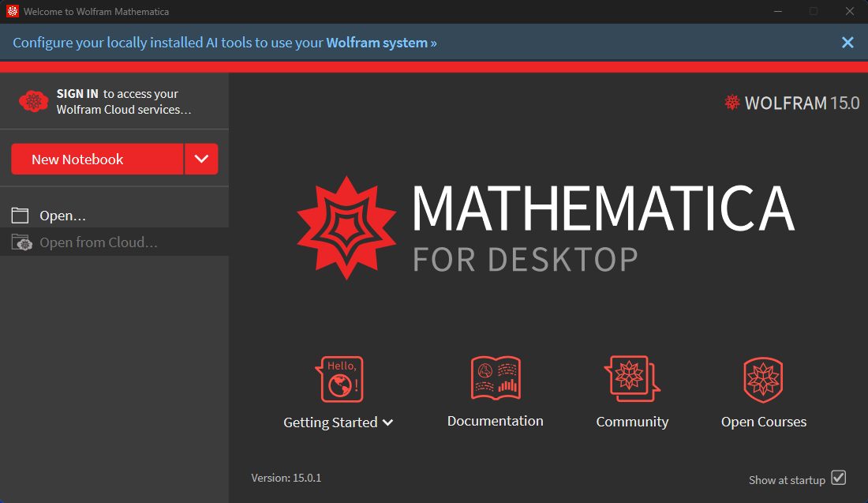
Task: Open the AI tools Wolfram system banner link
Action: pos(225,43)
